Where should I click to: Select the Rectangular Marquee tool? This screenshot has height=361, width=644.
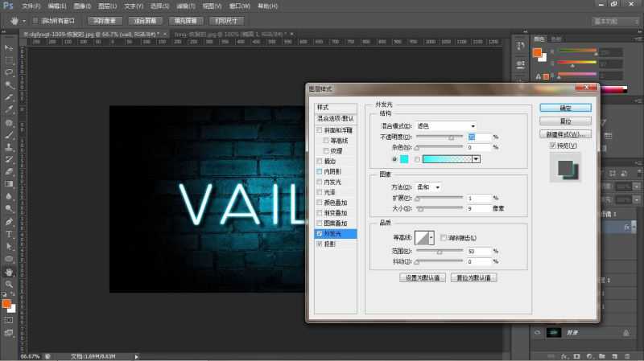click(x=9, y=60)
